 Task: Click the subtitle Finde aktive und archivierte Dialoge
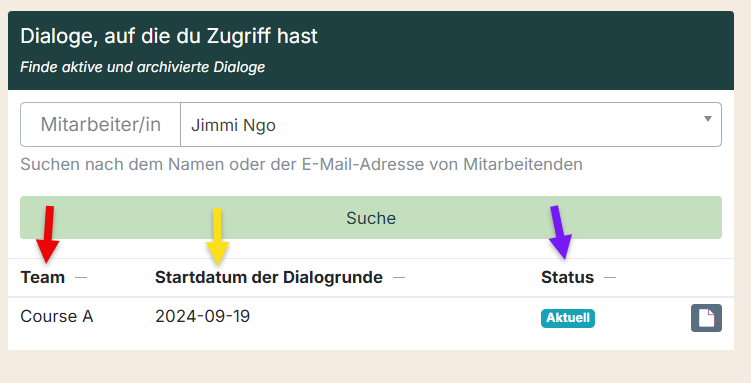pos(142,67)
